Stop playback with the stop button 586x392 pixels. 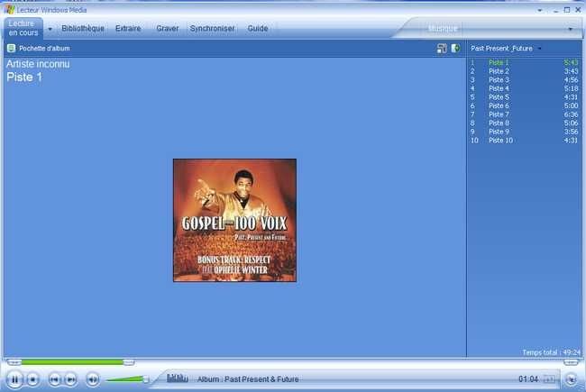32,379
